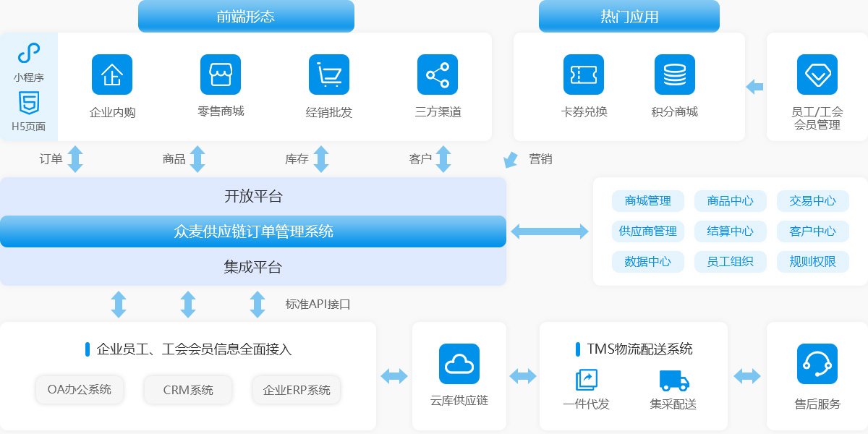
Task: Select the 一件代发 share-box icon
Action: point(586,380)
